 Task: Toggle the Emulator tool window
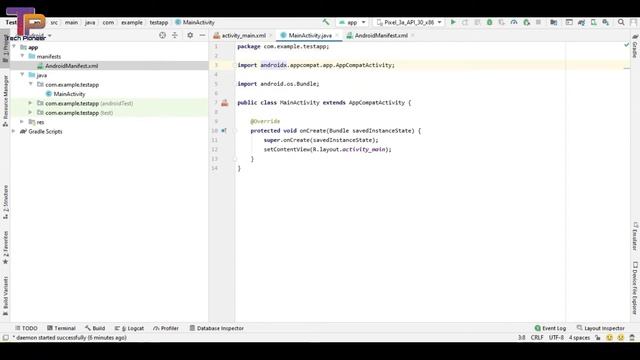point(635,236)
